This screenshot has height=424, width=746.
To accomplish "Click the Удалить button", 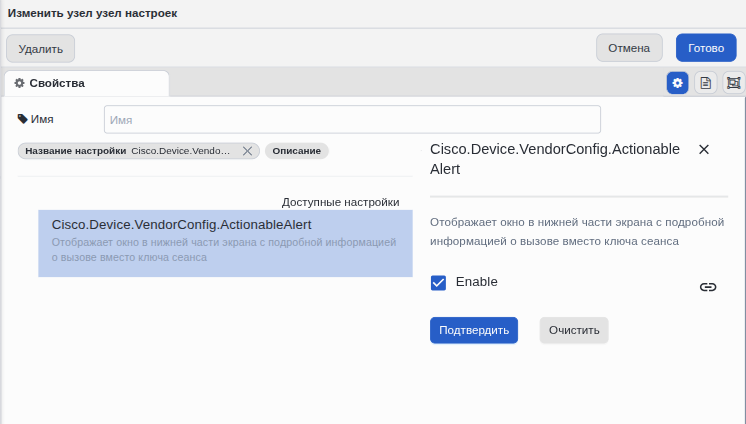I will point(40,49).
